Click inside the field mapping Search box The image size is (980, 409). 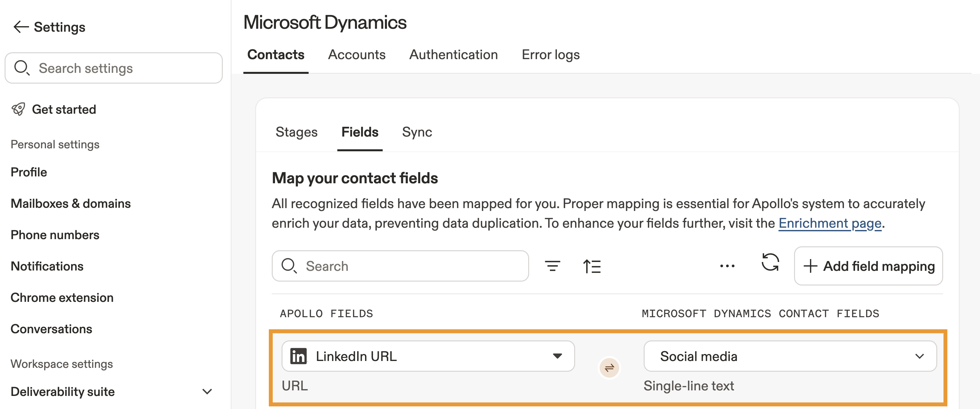tap(399, 266)
